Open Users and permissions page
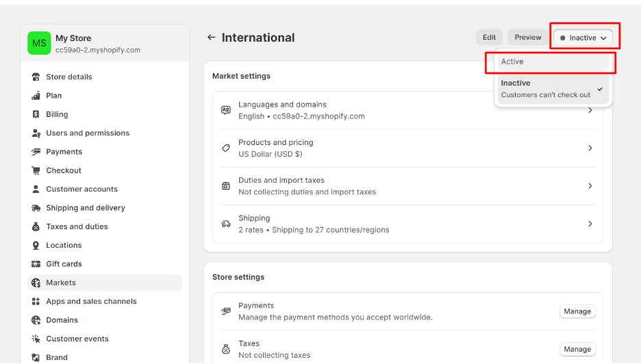Viewport: 641px width, 364px height. pyautogui.click(x=105, y=133)
